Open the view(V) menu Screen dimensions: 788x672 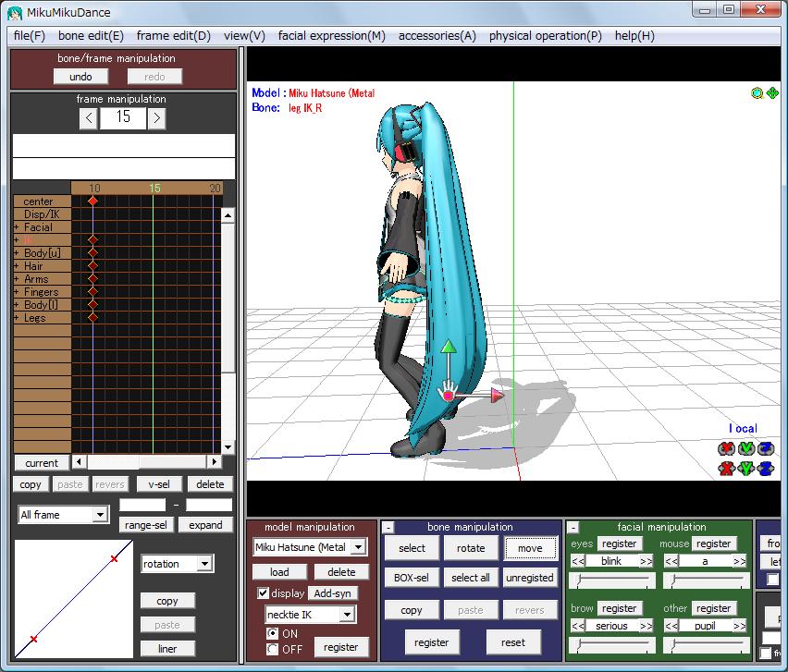(244, 36)
